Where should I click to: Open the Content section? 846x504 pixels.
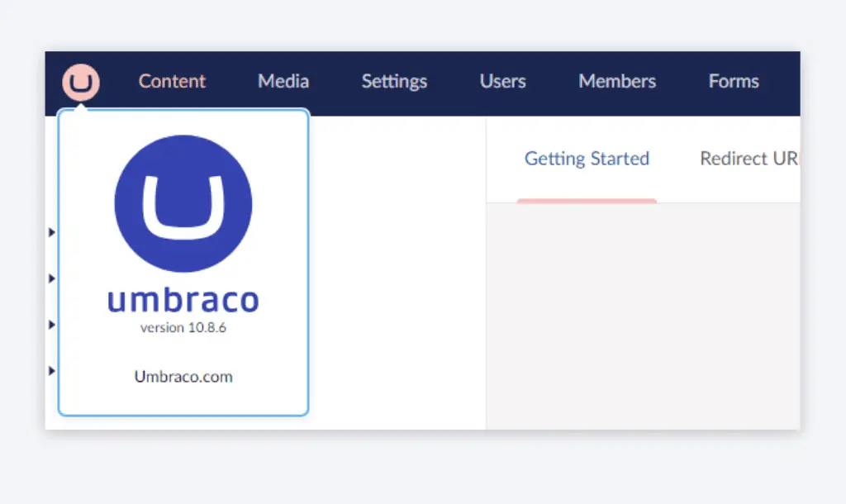[172, 82]
